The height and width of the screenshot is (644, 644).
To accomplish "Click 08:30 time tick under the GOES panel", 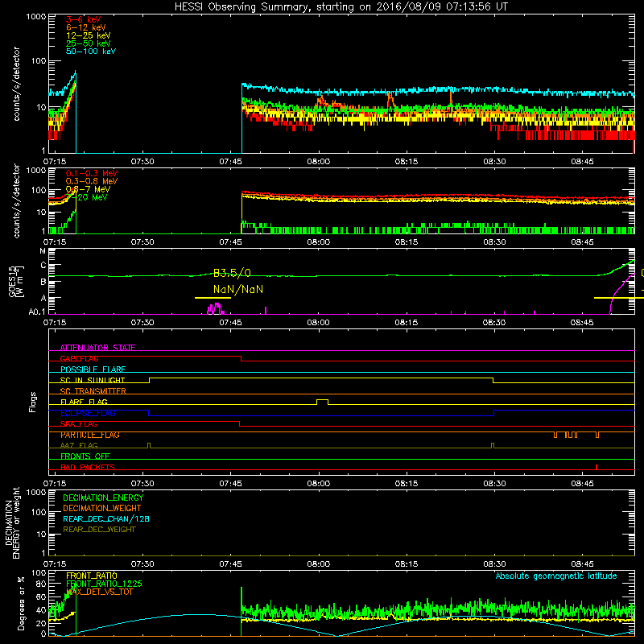I will [x=494, y=323].
